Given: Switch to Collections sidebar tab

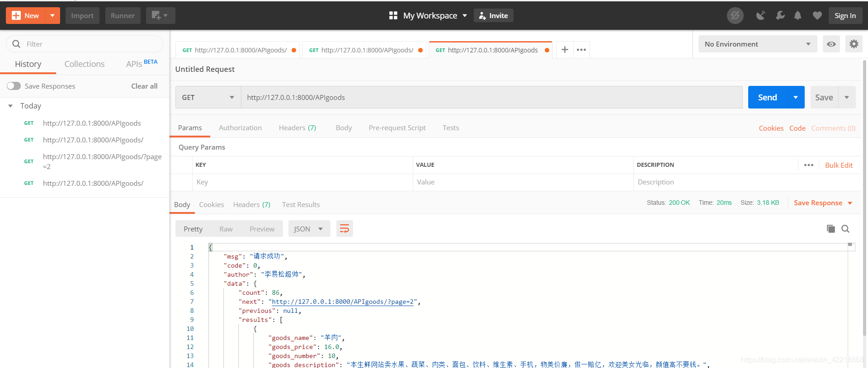Looking at the screenshot, I should (x=85, y=64).
